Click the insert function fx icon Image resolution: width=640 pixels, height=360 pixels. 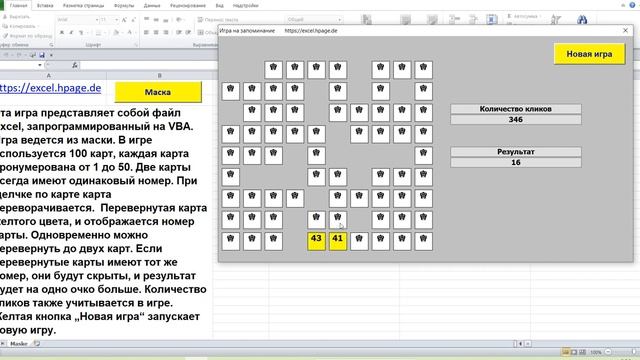[x=75, y=65]
